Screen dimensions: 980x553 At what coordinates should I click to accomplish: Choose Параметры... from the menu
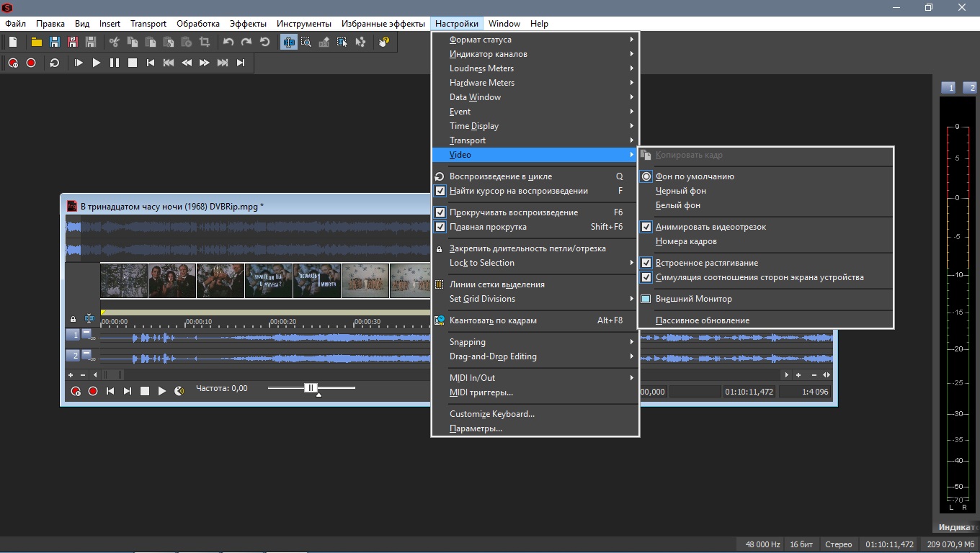[476, 428]
